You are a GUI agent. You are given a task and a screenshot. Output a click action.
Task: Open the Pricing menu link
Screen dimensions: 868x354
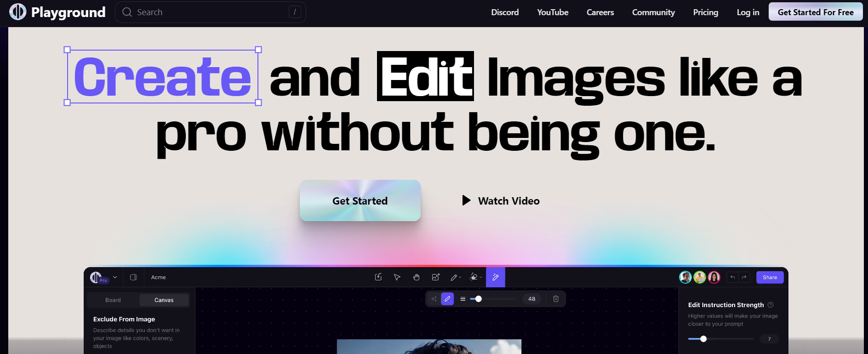(x=705, y=12)
